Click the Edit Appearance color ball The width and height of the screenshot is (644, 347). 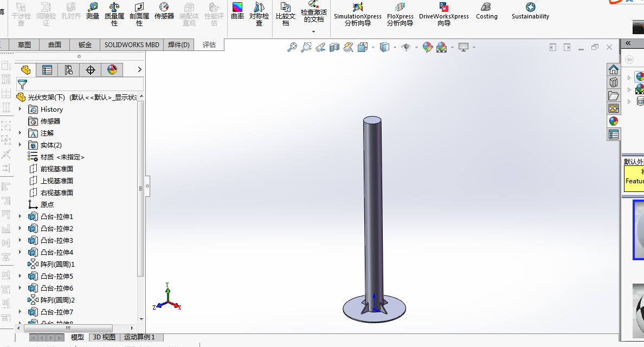point(428,47)
